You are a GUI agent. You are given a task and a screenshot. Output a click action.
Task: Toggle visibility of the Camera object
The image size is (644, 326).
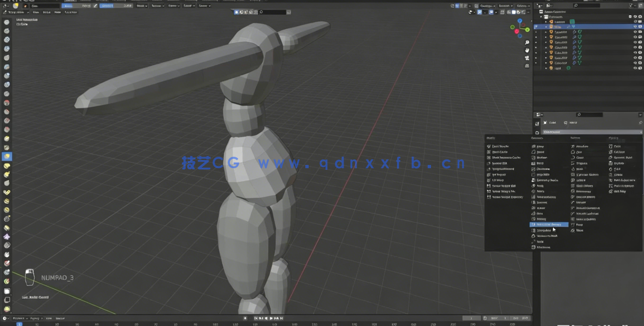pos(635,22)
